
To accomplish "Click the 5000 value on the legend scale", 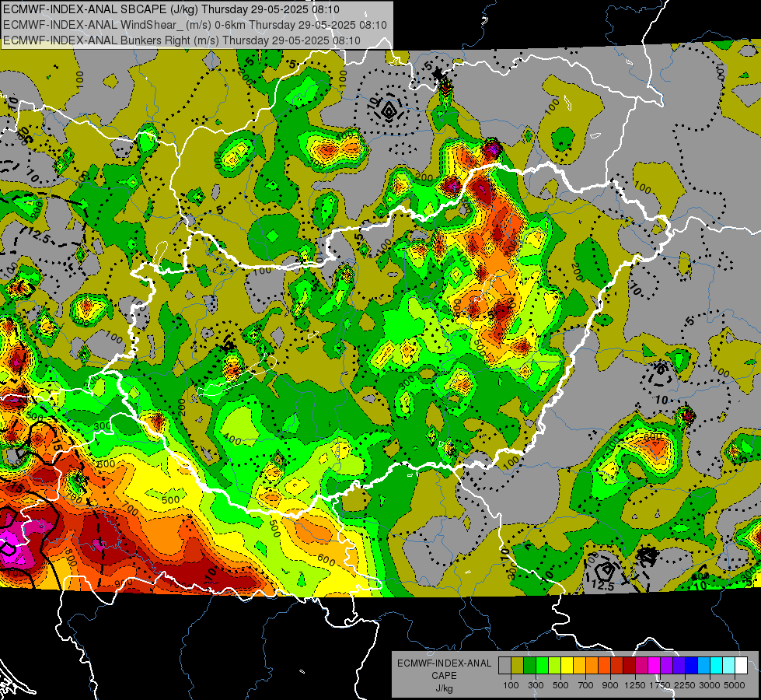I will tap(735, 685).
